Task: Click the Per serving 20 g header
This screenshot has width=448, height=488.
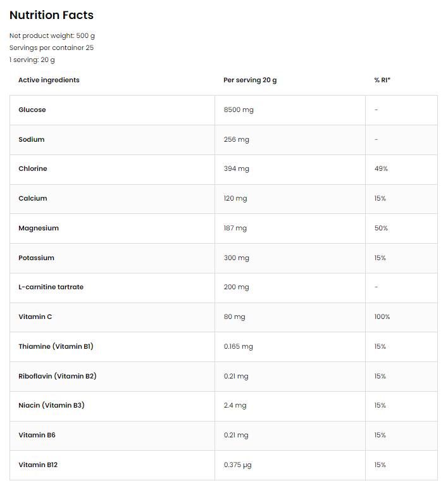Action: 250,80
